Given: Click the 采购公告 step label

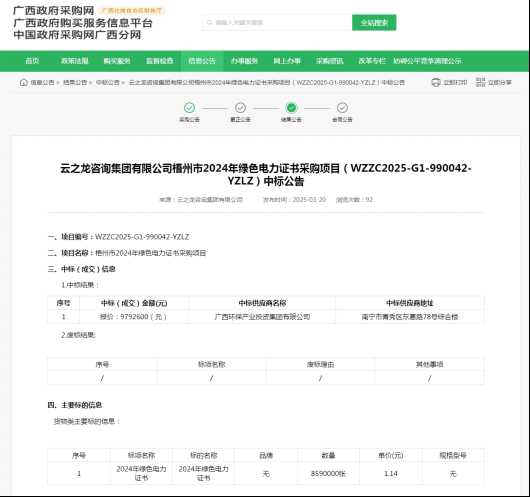Looking at the screenshot, I should [189, 119].
